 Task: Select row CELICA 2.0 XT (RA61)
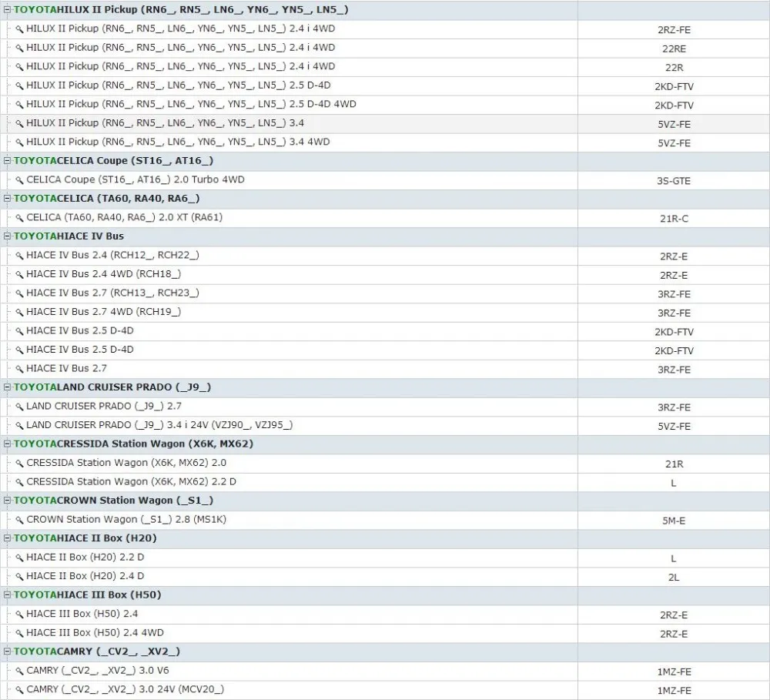coord(385,218)
